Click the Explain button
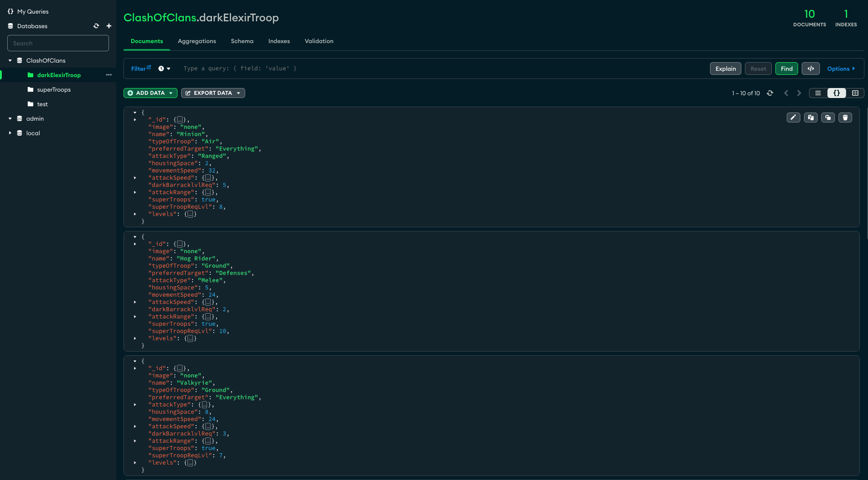This screenshot has width=868, height=480. click(x=725, y=69)
